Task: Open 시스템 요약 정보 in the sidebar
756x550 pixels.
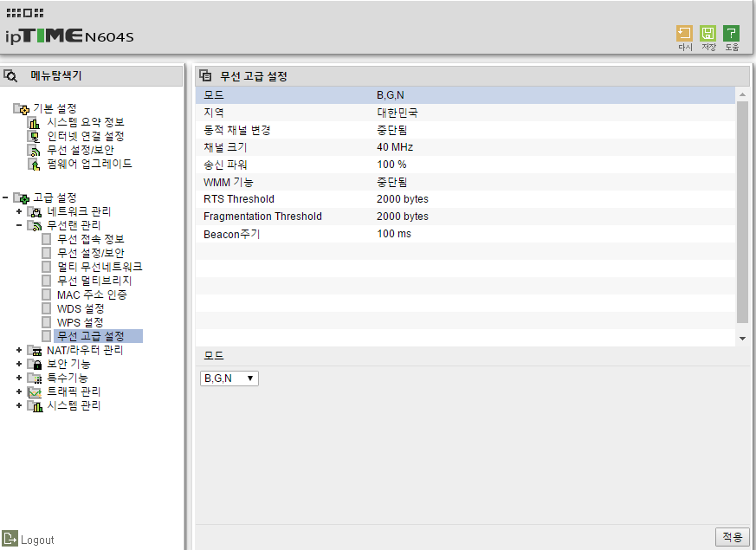Action: tap(86, 122)
